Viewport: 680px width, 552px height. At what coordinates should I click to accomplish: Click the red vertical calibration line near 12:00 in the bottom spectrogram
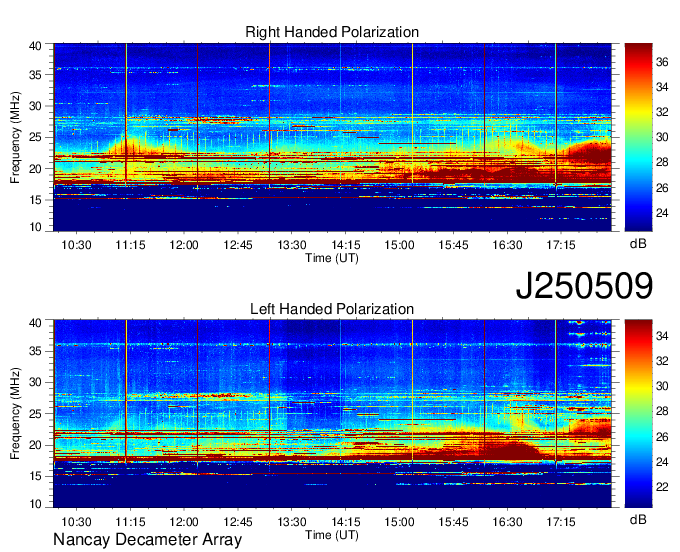(197, 392)
